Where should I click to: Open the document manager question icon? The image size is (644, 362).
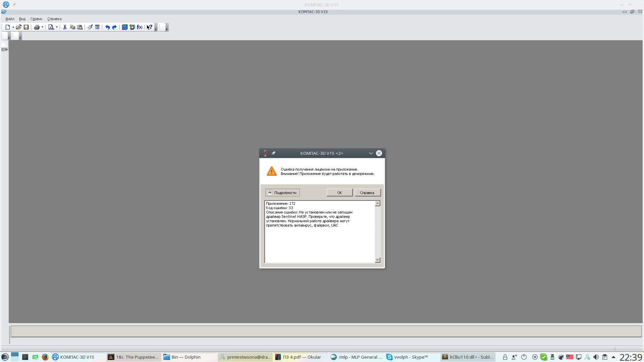pyautogui.click(x=132, y=27)
